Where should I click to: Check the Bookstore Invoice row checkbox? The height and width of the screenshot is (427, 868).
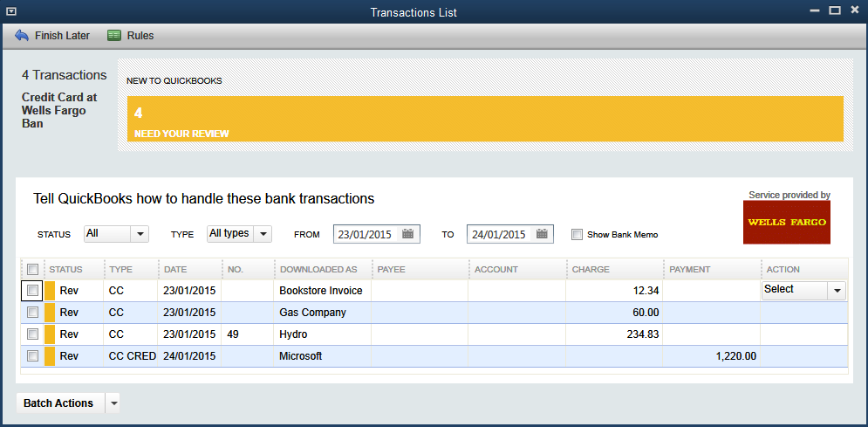32,290
